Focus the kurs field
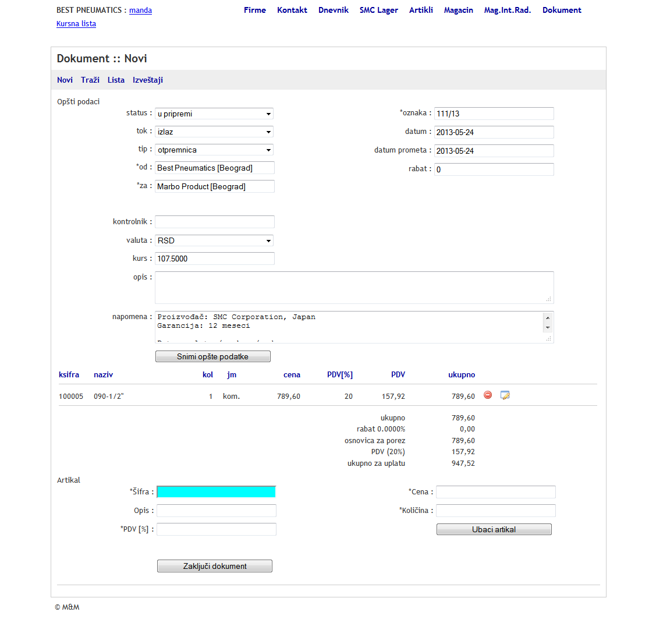The width and height of the screenshot is (656, 644). [215, 259]
